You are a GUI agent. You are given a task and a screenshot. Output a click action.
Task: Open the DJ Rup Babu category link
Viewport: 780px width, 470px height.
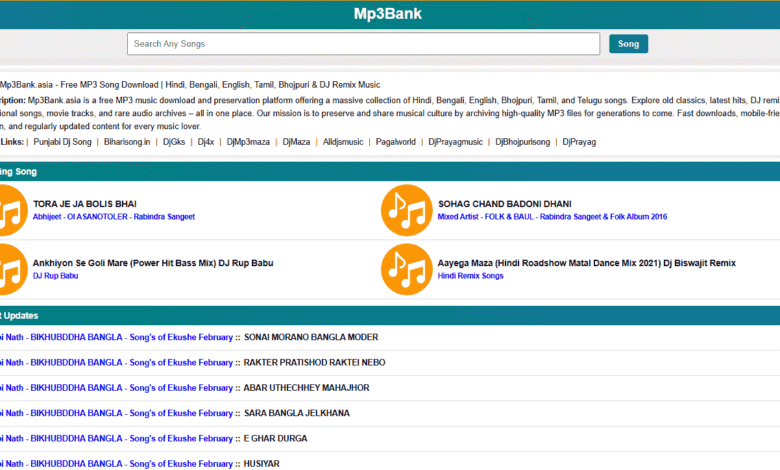coord(55,276)
